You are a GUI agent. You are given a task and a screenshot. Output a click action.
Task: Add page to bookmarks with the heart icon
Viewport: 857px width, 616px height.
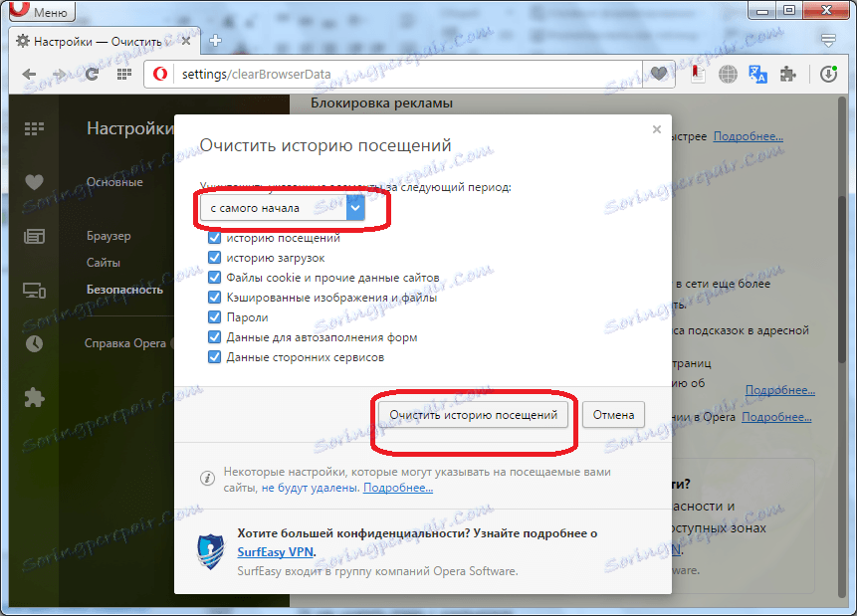click(x=658, y=74)
